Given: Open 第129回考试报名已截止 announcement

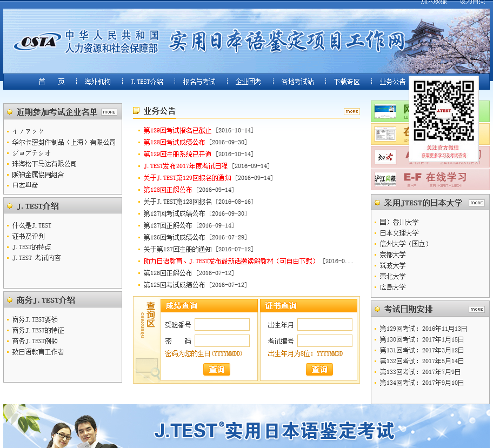Looking at the screenshot, I should (x=177, y=130).
